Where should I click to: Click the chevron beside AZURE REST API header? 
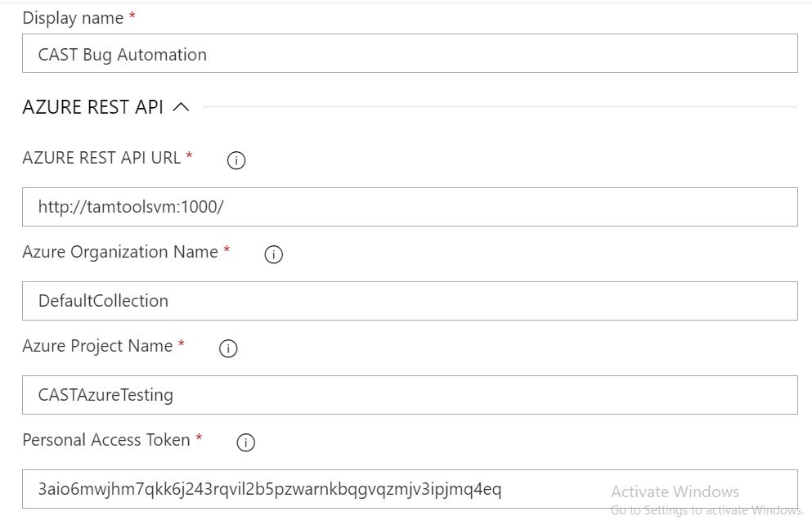tap(182, 106)
